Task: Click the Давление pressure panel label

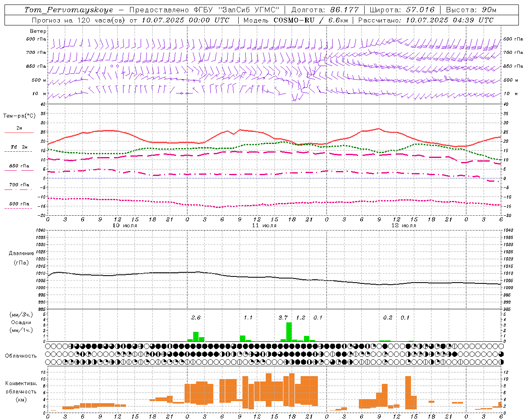Action: coord(21,253)
